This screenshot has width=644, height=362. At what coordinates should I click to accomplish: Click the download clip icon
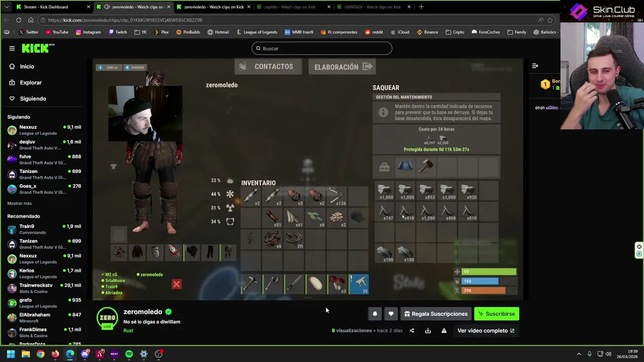coord(428,330)
